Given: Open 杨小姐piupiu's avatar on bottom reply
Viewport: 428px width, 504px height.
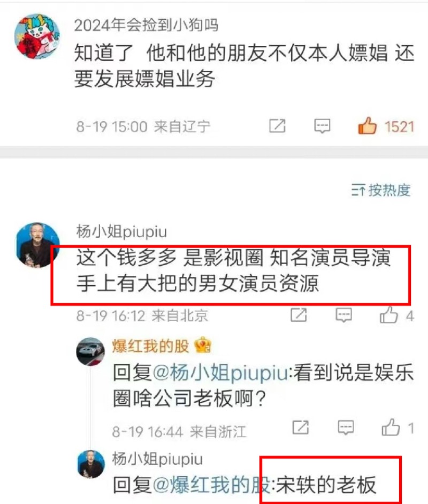Looking at the screenshot, I should (x=91, y=464).
